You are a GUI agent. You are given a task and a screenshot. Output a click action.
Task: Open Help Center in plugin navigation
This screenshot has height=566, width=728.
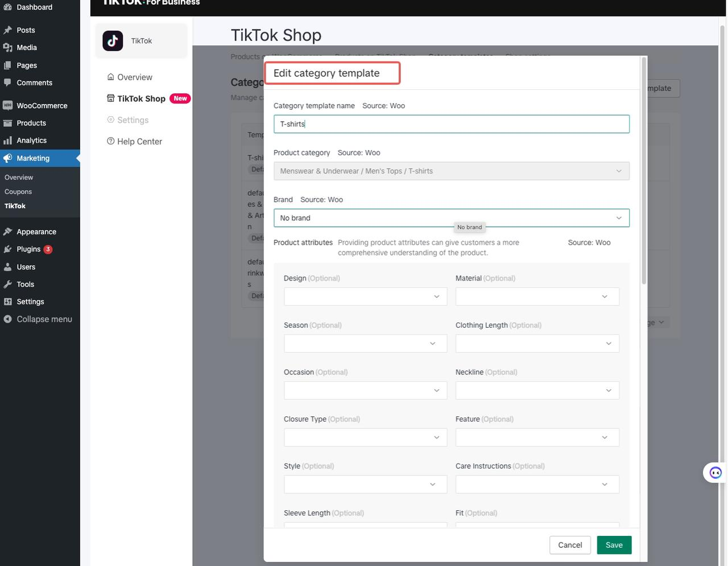139,142
